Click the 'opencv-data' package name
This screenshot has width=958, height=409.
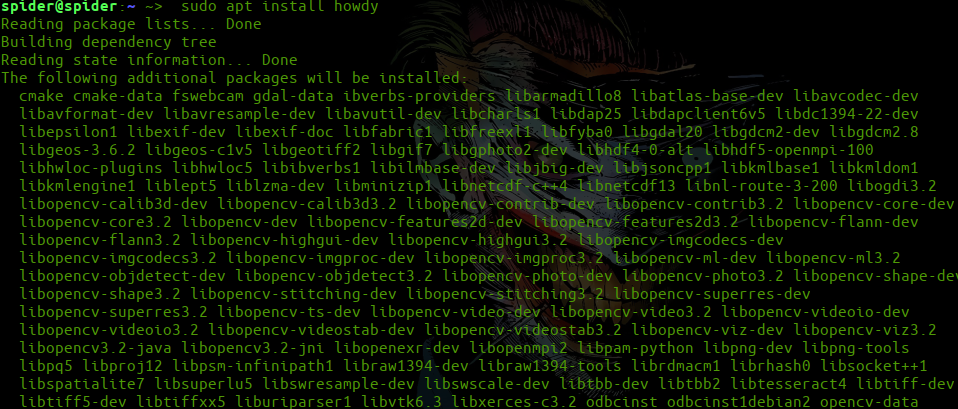(869, 402)
